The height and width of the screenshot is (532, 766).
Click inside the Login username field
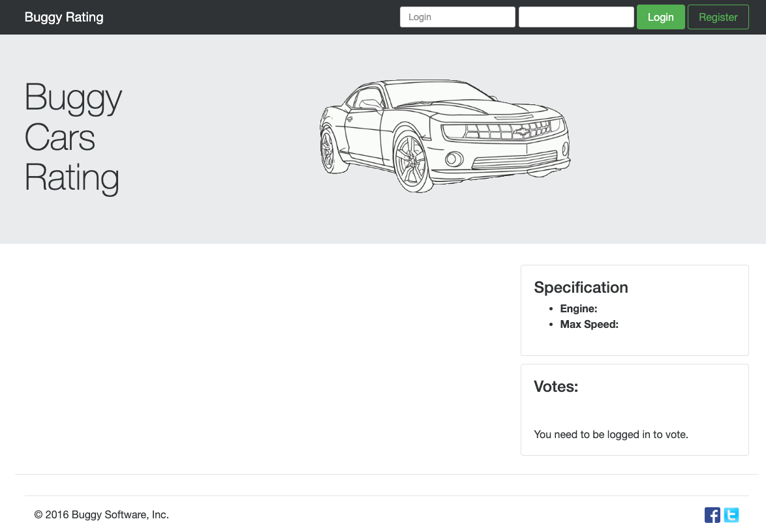[x=457, y=17]
